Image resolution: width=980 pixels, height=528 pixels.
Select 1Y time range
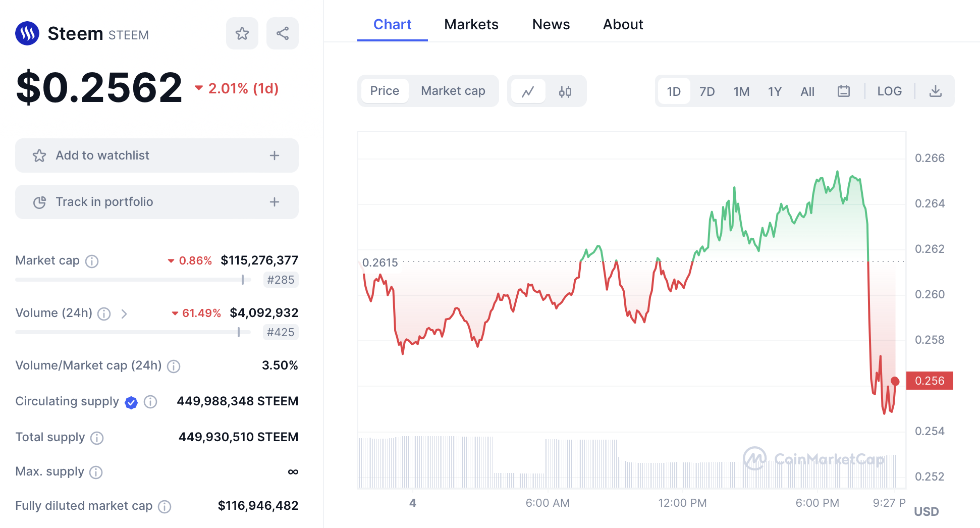[x=774, y=91]
